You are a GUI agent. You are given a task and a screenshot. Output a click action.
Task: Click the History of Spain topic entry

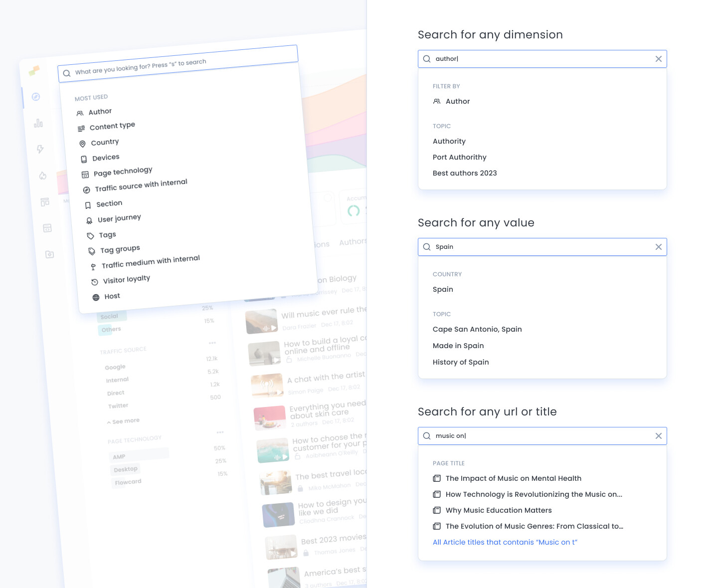(461, 362)
